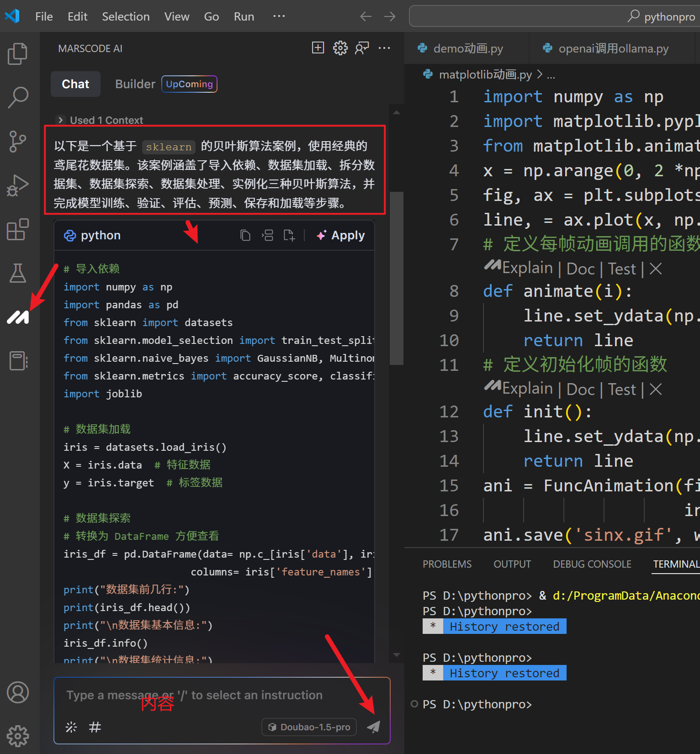Viewport: 700px width, 754px height.
Task: Click line number 17 in the editor
Action: coord(449,535)
